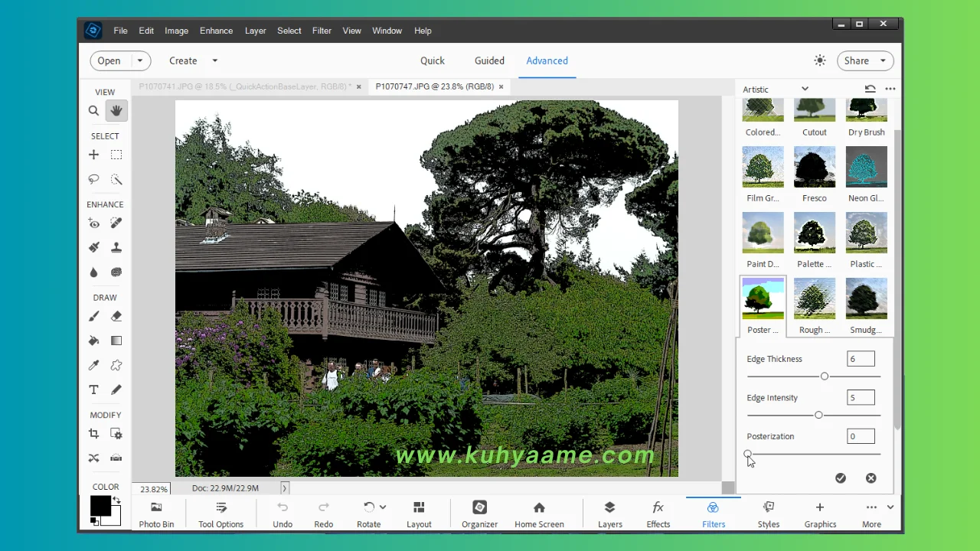Select the Lasso tool
Screen dimensions: 980x551
click(93, 179)
